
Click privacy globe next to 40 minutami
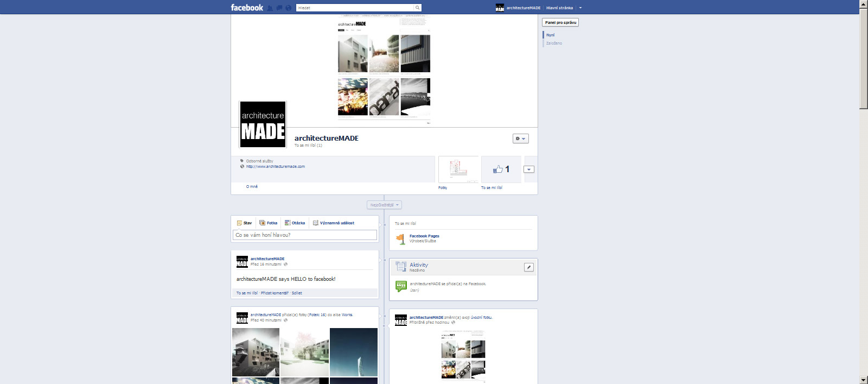pyautogui.click(x=285, y=320)
